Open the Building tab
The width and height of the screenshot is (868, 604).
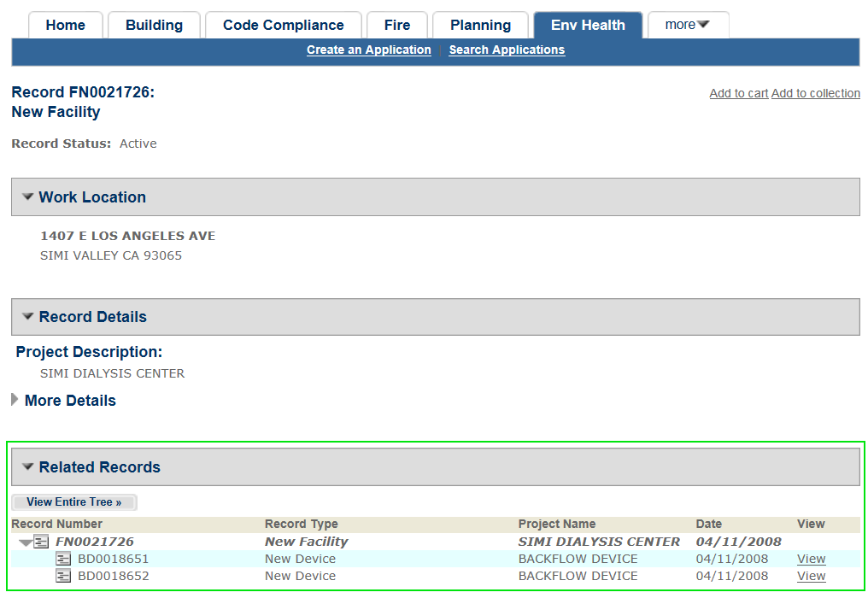tap(154, 25)
